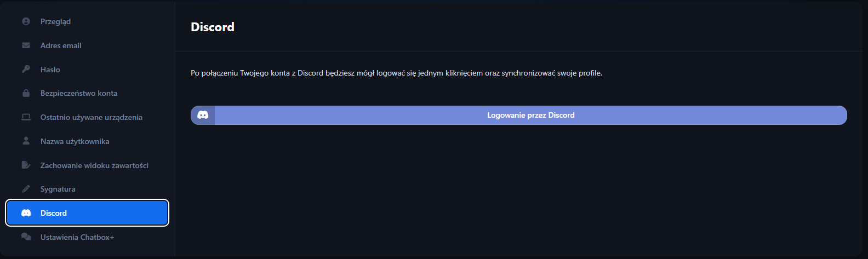The height and width of the screenshot is (259, 868).
Task: Click the pencil icon beside Sygnatura
Action: coord(26,189)
